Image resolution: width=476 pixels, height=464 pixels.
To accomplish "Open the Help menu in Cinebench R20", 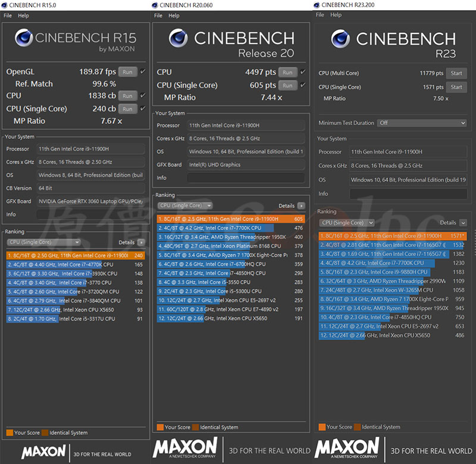I will [x=174, y=15].
